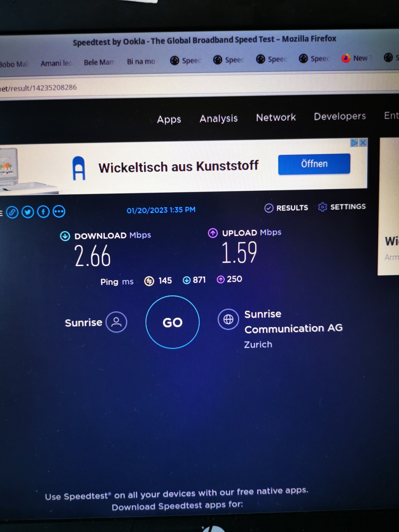
Task: Open the Apps menu item
Action: (169, 119)
